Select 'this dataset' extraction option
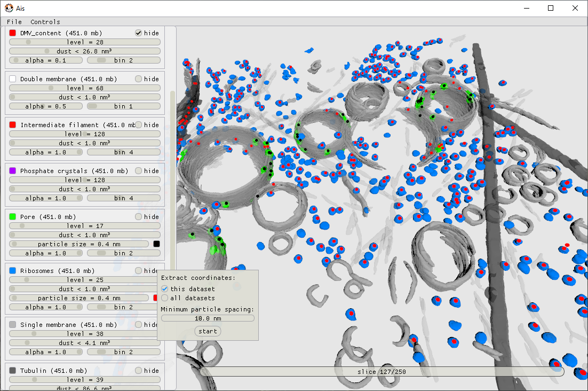This screenshot has height=391, width=588. pos(164,289)
